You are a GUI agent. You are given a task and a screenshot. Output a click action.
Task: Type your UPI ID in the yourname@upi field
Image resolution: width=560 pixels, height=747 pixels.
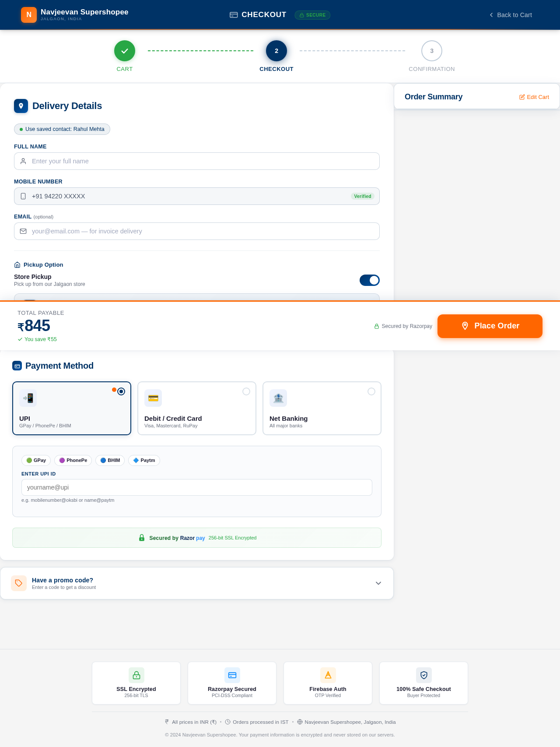click(196, 487)
